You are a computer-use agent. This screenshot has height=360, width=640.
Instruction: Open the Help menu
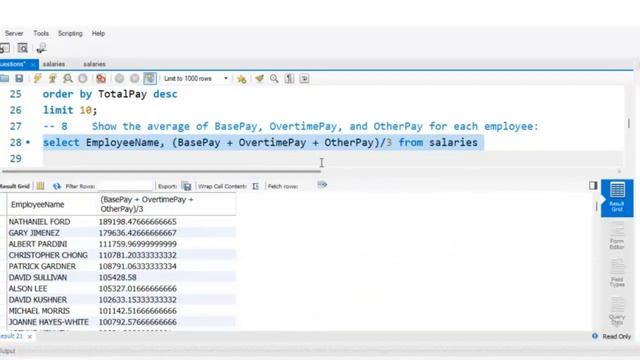tap(98, 33)
